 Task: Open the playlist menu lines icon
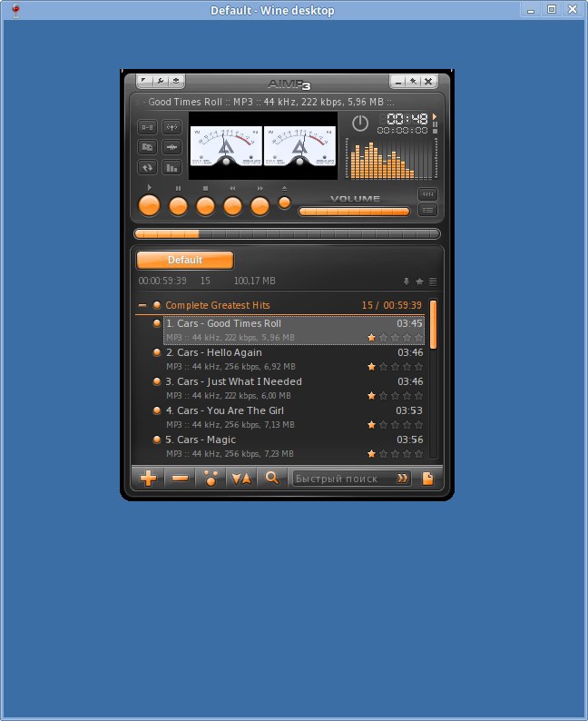433,281
